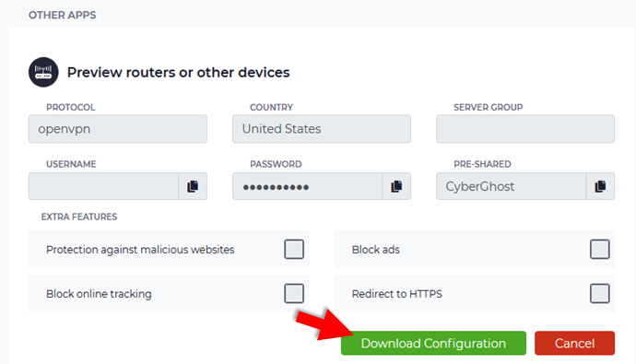This screenshot has width=636, height=364.
Task: Click the Block ads option row
Action: 475,249
